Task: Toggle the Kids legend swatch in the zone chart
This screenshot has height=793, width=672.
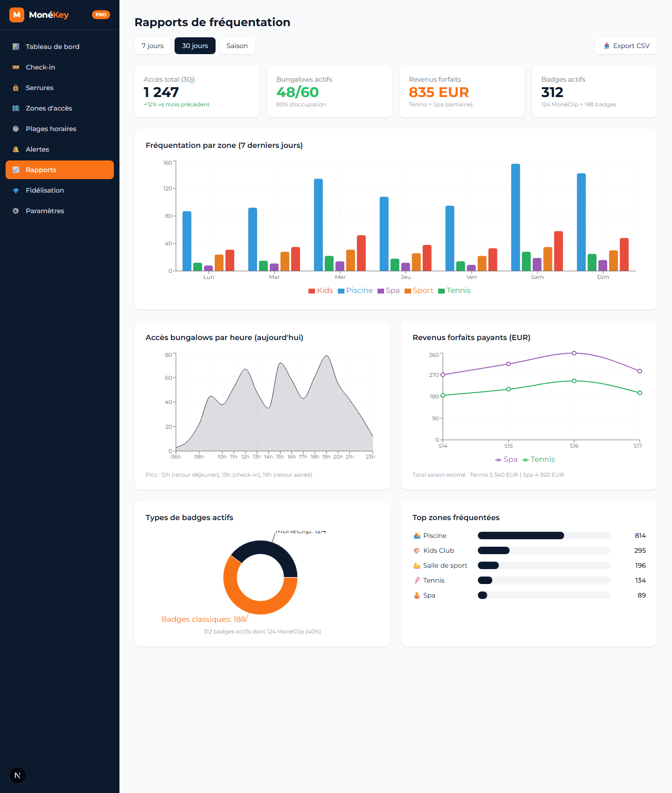Action: click(312, 291)
